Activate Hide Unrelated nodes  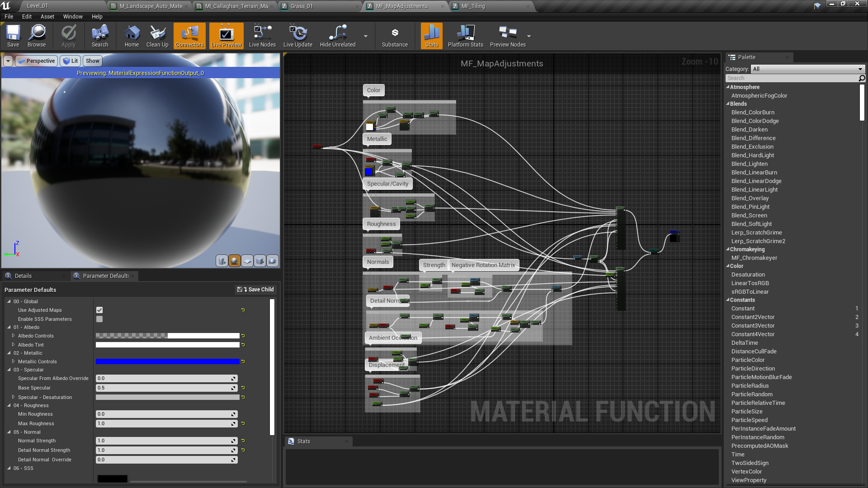[337, 36]
